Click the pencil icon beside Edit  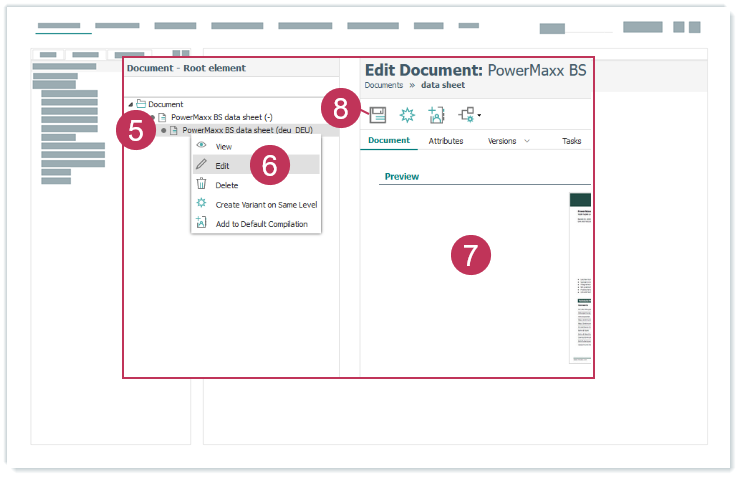[201, 165]
